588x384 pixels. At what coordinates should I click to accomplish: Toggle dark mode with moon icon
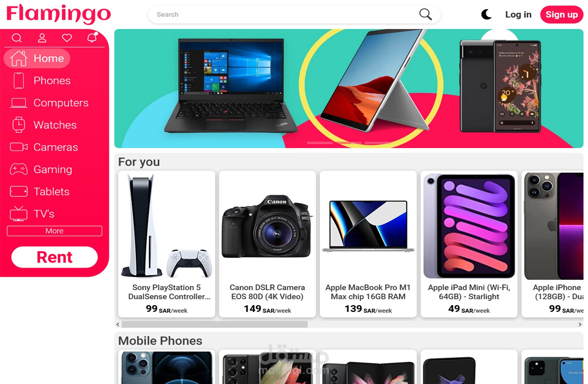(486, 14)
